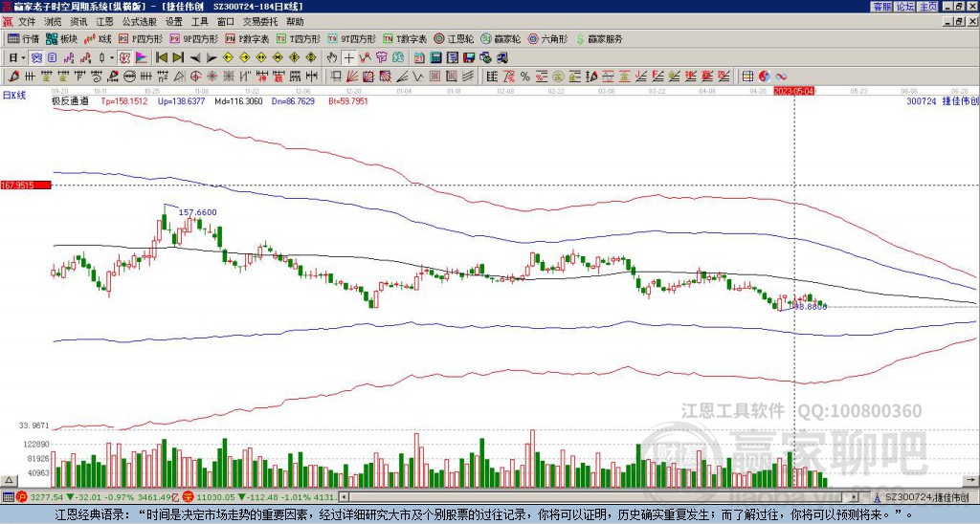Jump to first bar icon

(162, 57)
